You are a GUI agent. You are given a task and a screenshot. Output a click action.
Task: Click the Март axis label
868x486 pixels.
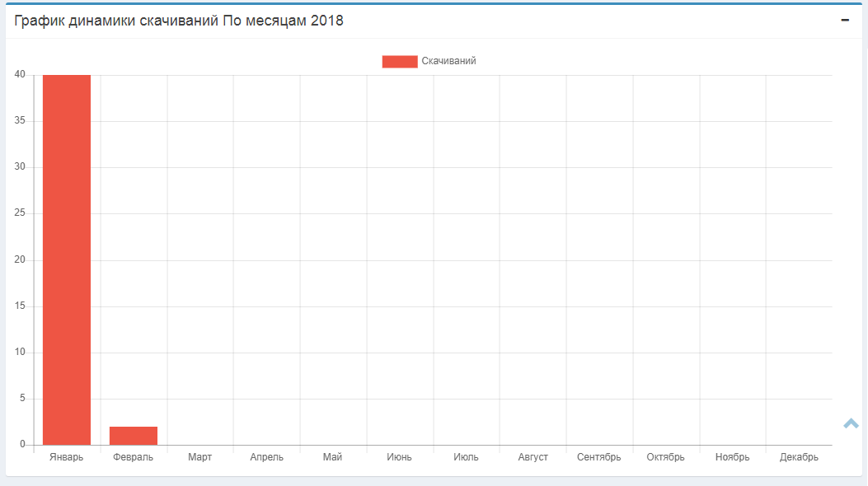[x=199, y=457]
